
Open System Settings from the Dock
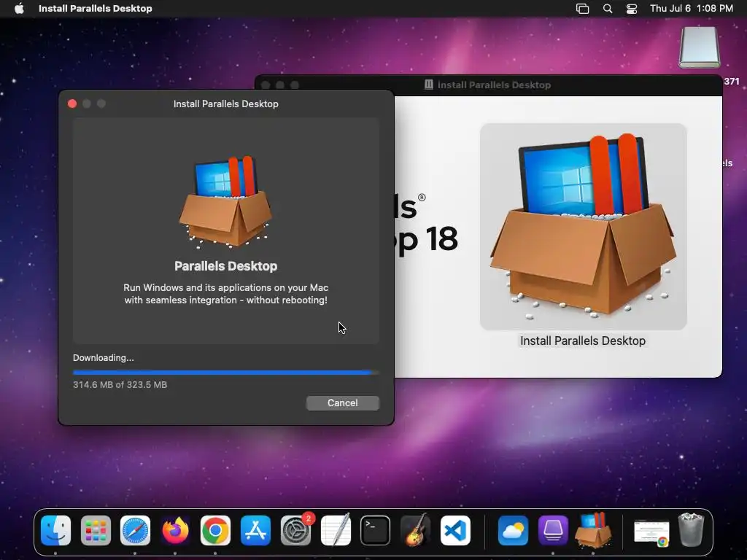pos(296,531)
